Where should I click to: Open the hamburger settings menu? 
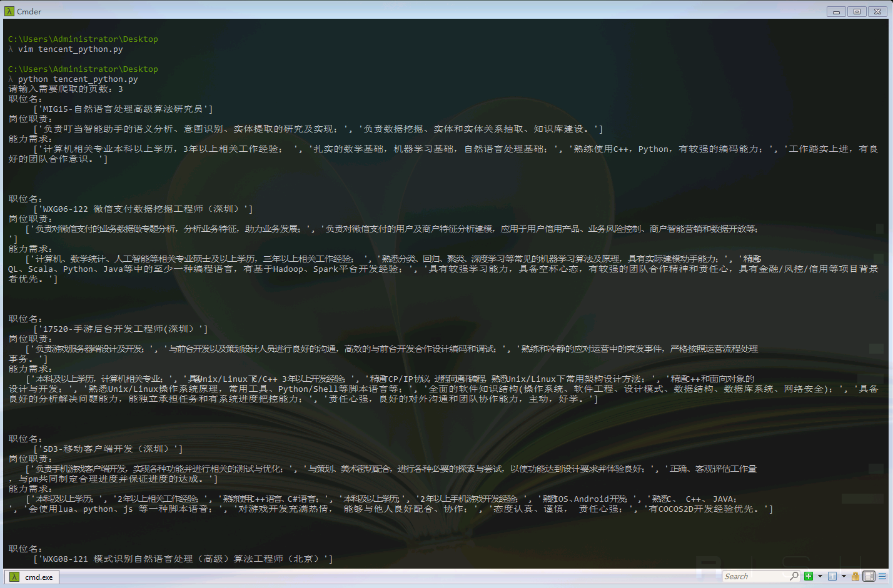(x=882, y=576)
